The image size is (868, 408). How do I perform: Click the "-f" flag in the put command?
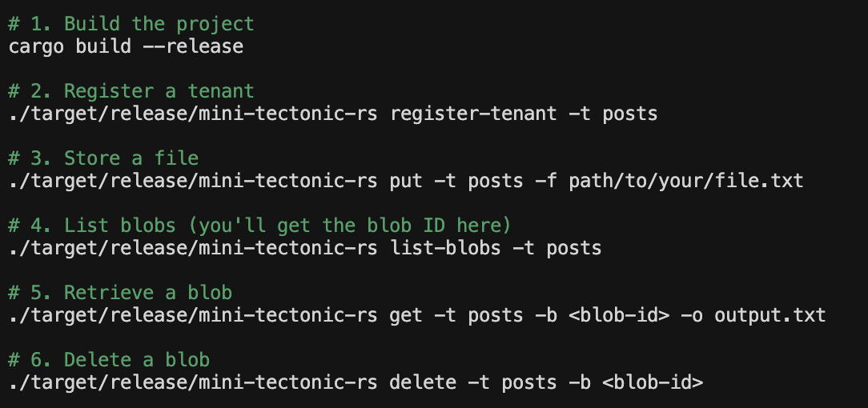point(546,181)
